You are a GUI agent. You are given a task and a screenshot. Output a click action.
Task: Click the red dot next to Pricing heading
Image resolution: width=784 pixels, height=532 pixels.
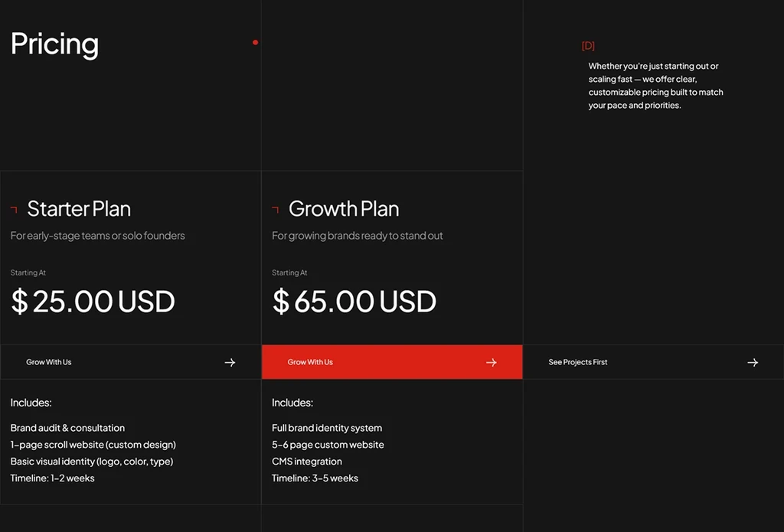pos(256,43)
